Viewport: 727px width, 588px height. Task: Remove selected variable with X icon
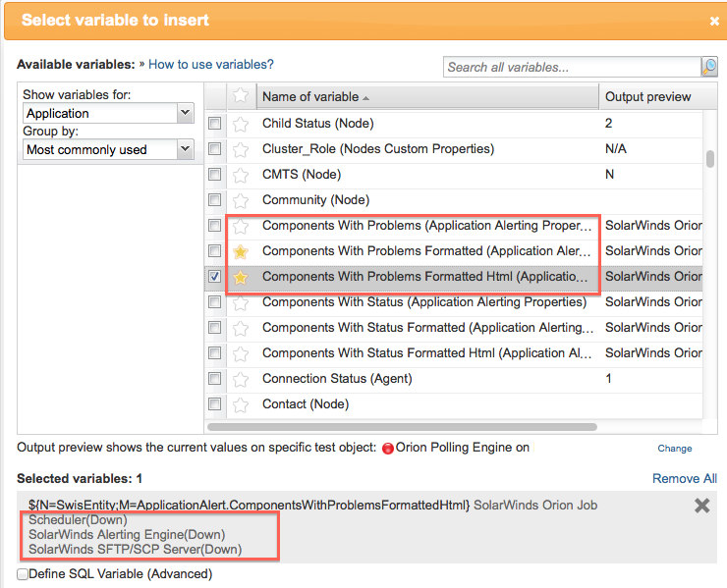(x=702, y=506)
